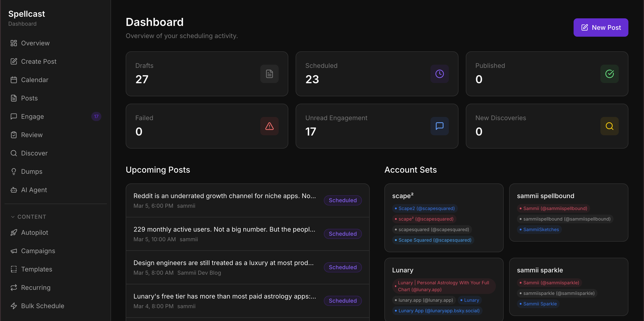Open Bulk Schedule from the sidebar
The height and width of the screenshot is (321, 644).
click(x=42, y=306)
